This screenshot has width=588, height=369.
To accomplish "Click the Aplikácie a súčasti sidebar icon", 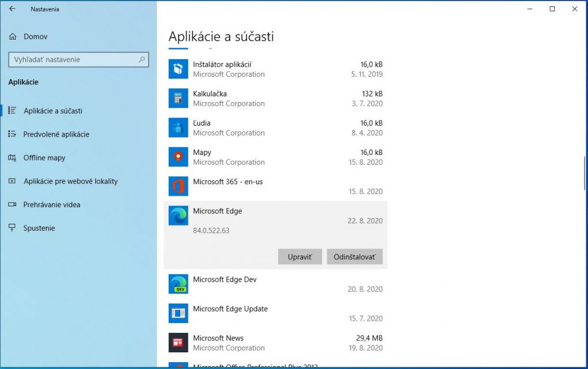I will coord(12,111).
